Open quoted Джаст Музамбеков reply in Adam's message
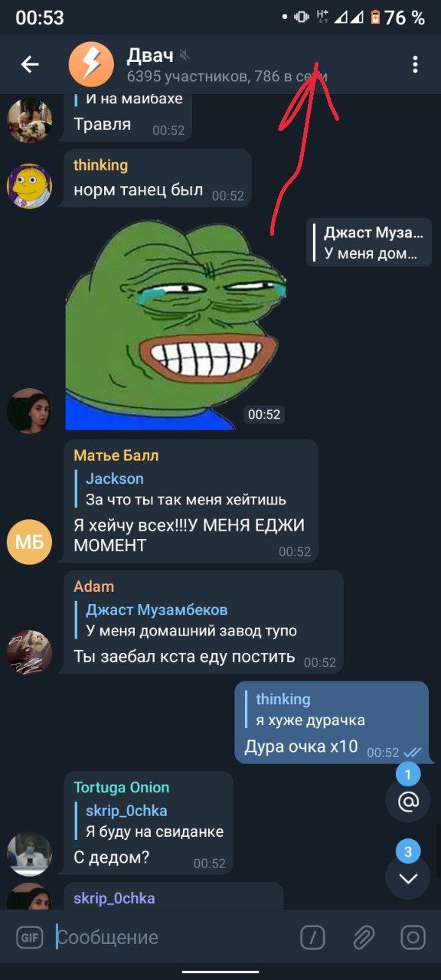 191,620
